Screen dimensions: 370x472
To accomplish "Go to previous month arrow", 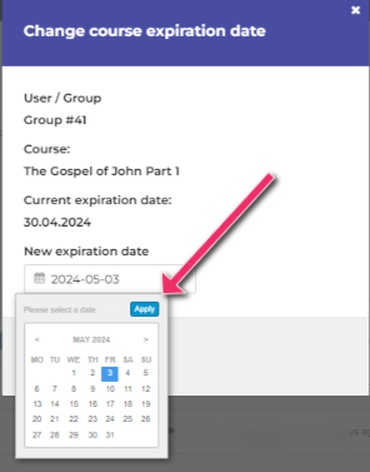I will (x=37, y=340).
